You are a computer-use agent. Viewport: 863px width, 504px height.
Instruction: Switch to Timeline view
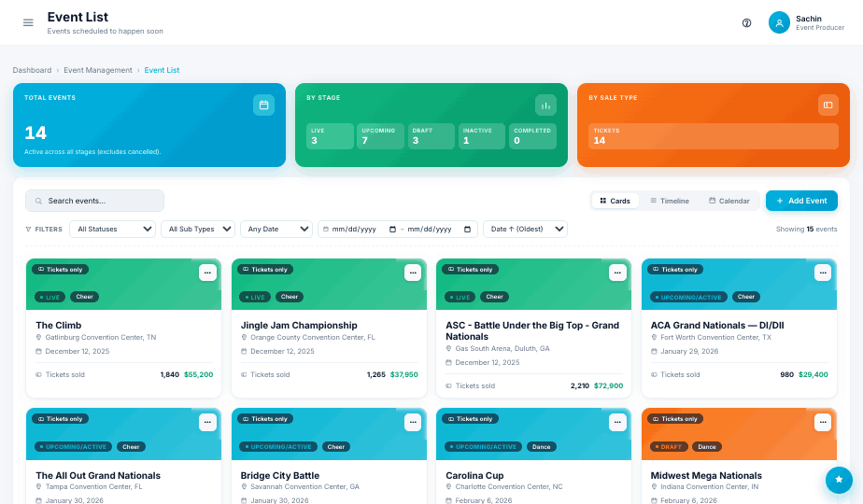670,201
